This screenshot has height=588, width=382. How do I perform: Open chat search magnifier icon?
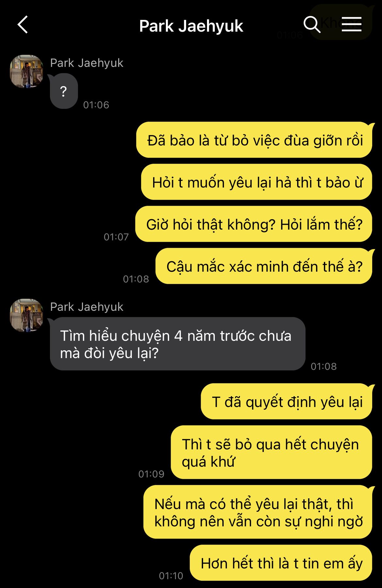click(x=312, y=24)
